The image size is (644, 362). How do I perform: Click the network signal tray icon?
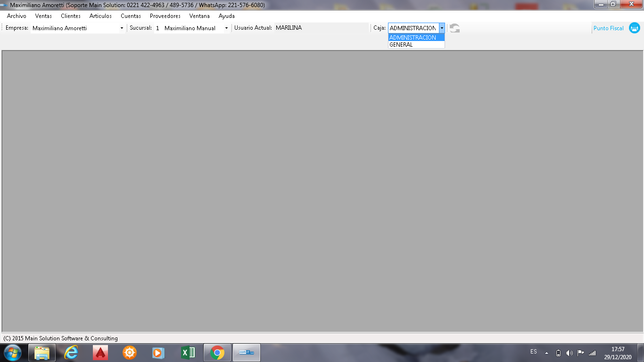tap(592, 353)
